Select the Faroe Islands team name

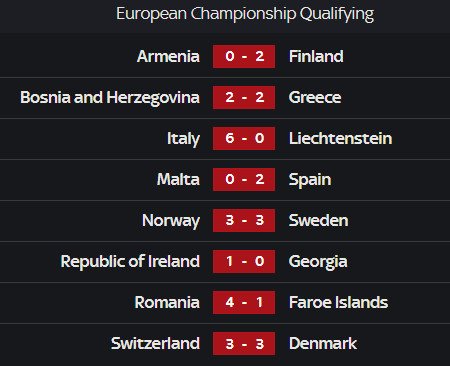(338, 302)
